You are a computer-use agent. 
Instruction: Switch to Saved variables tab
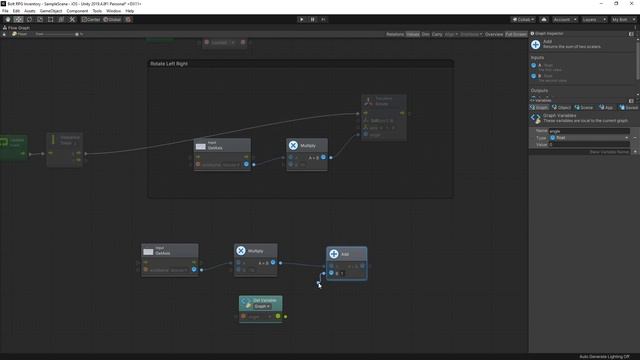pyautogui.click(x=628, y=107)
